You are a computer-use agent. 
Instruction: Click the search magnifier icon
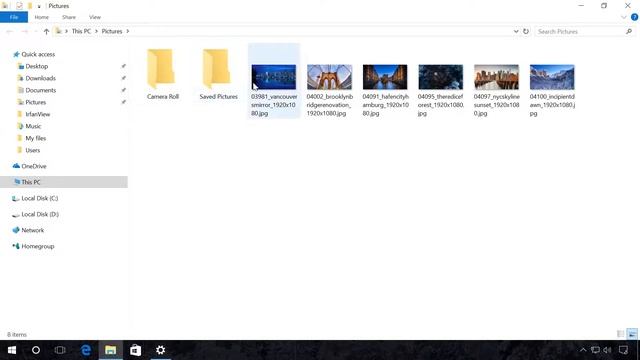[629, 31]
